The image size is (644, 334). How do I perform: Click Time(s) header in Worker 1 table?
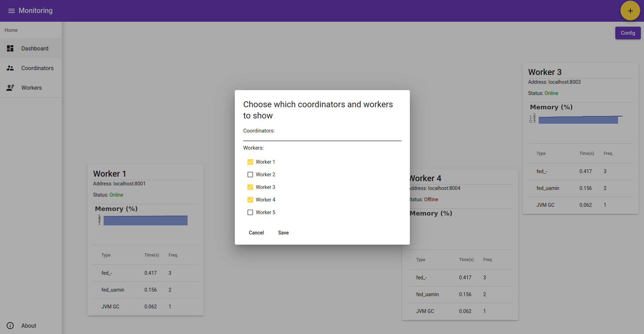tap(152, 255)
